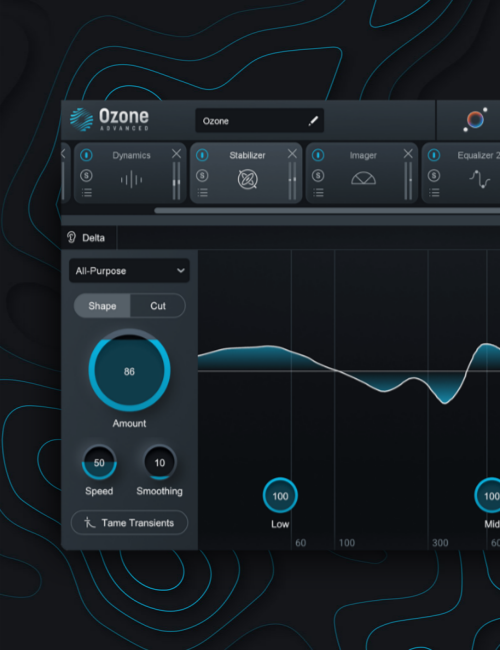Open the Master Assistant orb icon
Image resolution: width=500 pixels, height=650 pixels.
[x=475, y=120]
